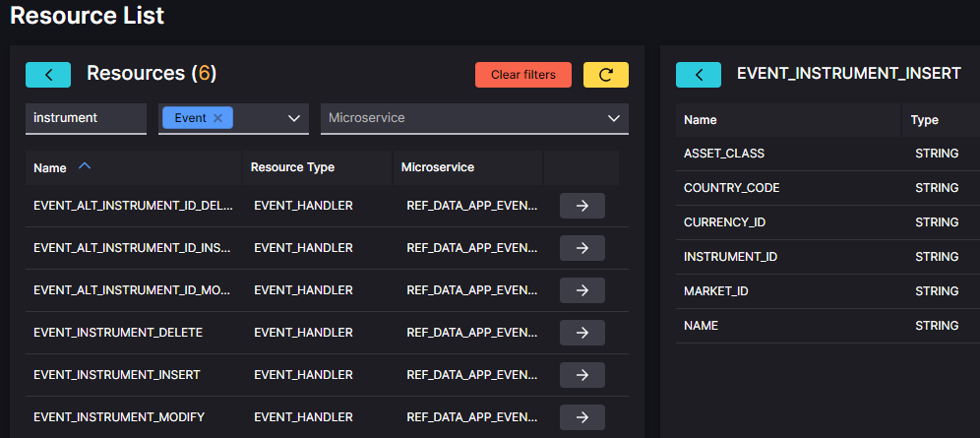
Task: Sort by Resource Type column header
Action: (292, 167)
